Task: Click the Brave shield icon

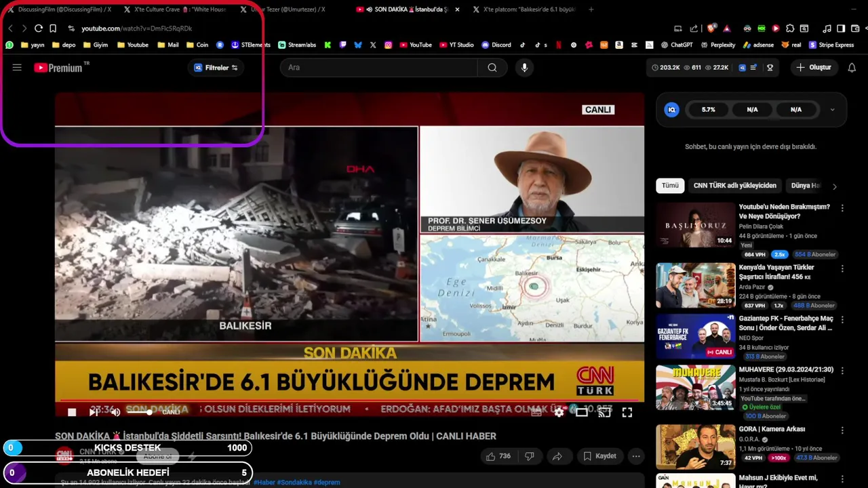Action: click(x=711, y=28)
